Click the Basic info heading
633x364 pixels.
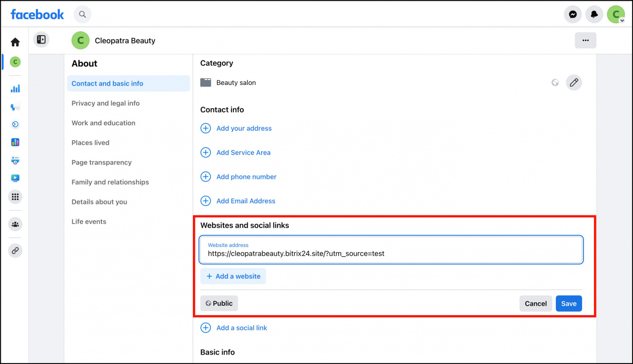coord(218,352)
